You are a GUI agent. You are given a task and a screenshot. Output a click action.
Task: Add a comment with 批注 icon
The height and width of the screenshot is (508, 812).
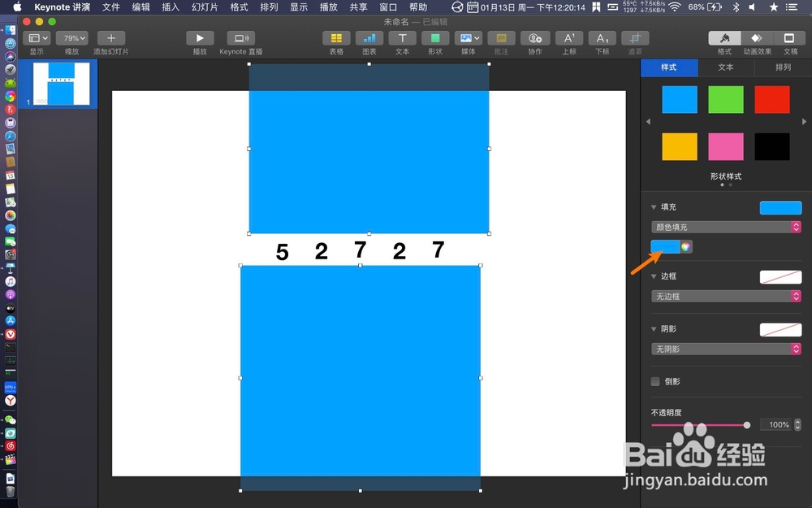[x=501, y=38]
